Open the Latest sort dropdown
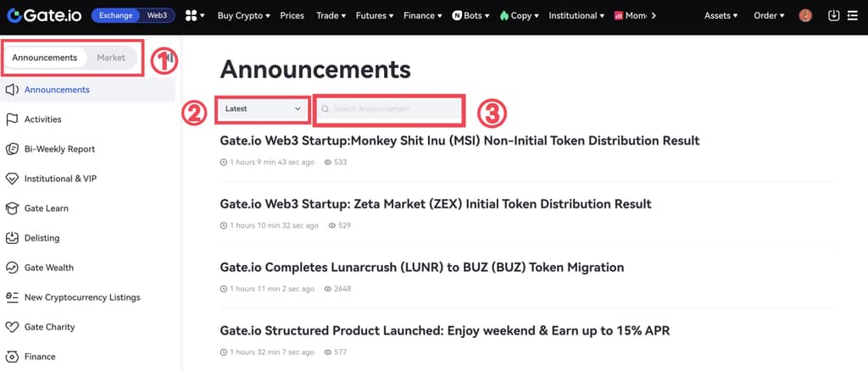This screenshot has width=868, height=371. click(263, 108)
